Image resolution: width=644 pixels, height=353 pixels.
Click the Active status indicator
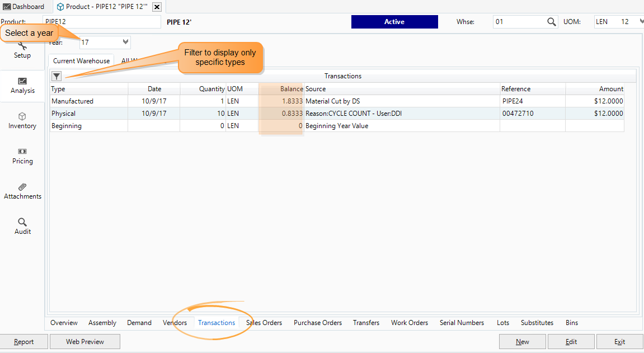coord(394,21)
